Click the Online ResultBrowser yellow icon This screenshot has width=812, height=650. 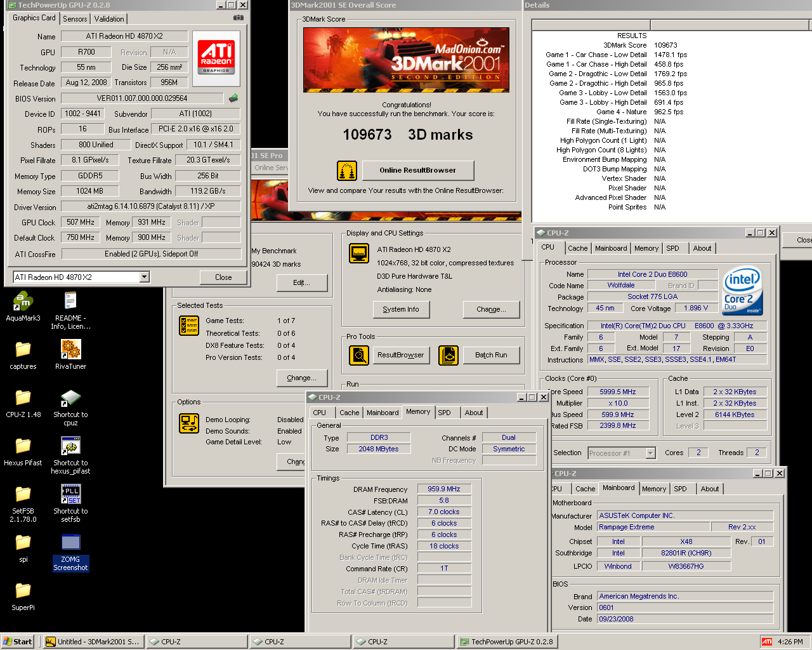(347, 170)
